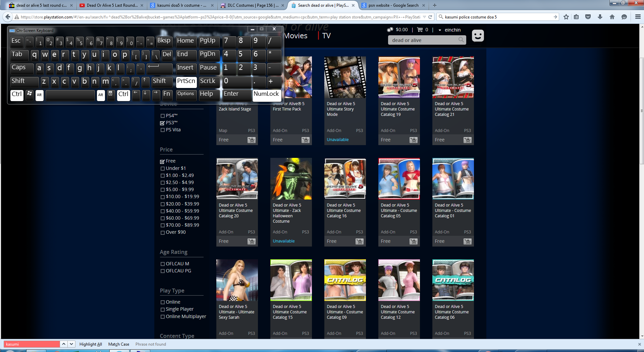Add Costume Catalog 16 to cart
Viewport: 644px width, 352px height.
point(359,241)
